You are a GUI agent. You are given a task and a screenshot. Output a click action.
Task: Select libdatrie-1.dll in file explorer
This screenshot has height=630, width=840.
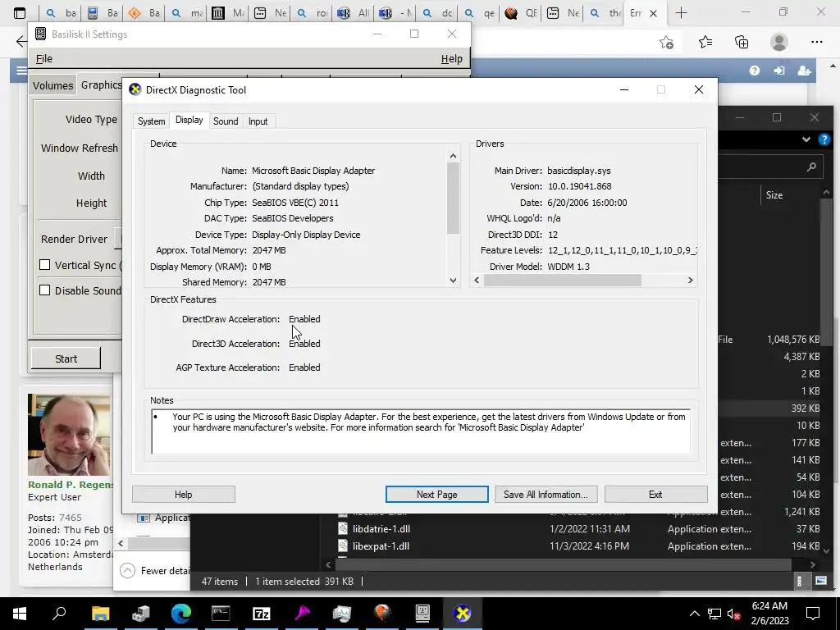pos(381,529)
